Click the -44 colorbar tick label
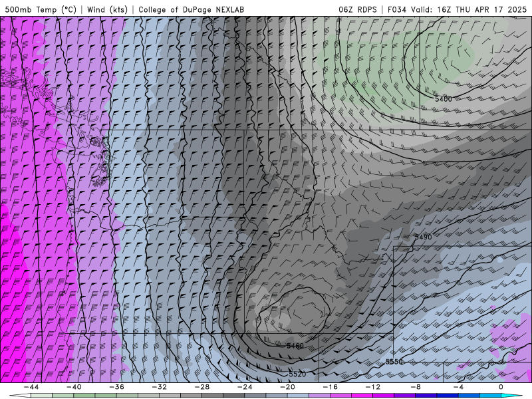 tap(31, 387)
